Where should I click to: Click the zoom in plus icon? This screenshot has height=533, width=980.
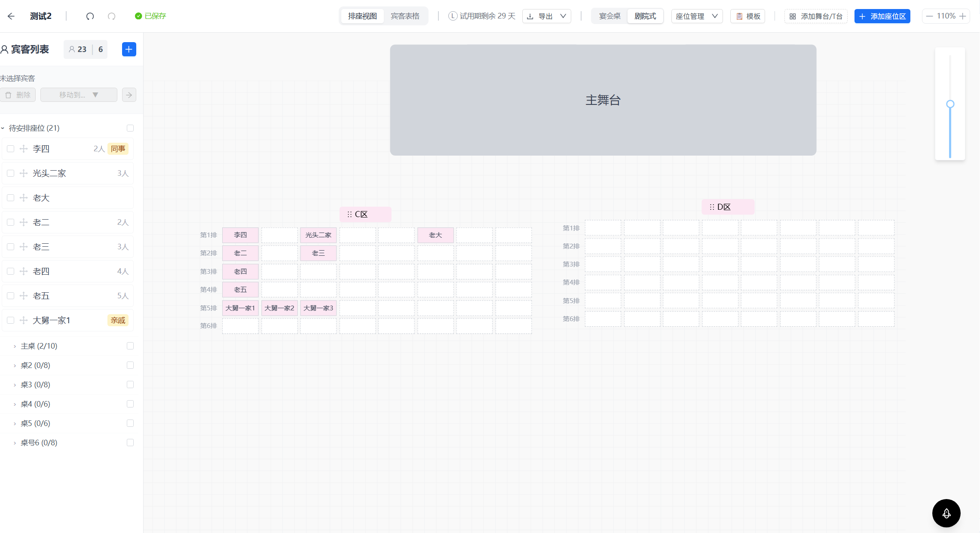click(x=963, y=16)
